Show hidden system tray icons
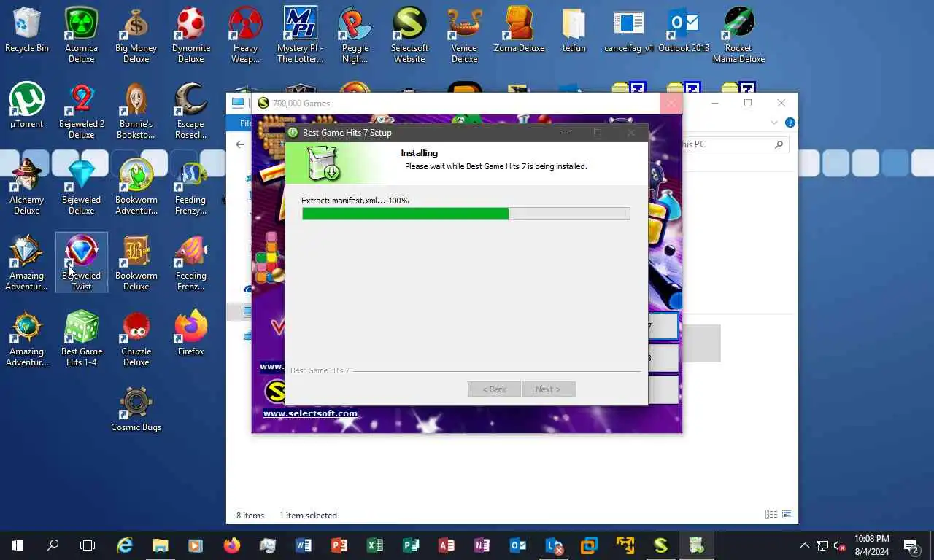 pyautogui.click(x=805, y=545)
